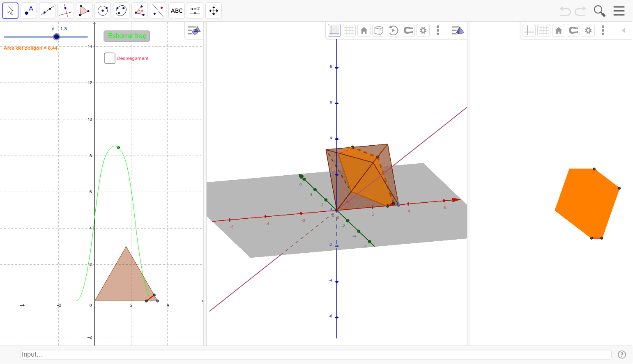
Task: Toggle Graphics view style bar
Action: click(194, 30)
